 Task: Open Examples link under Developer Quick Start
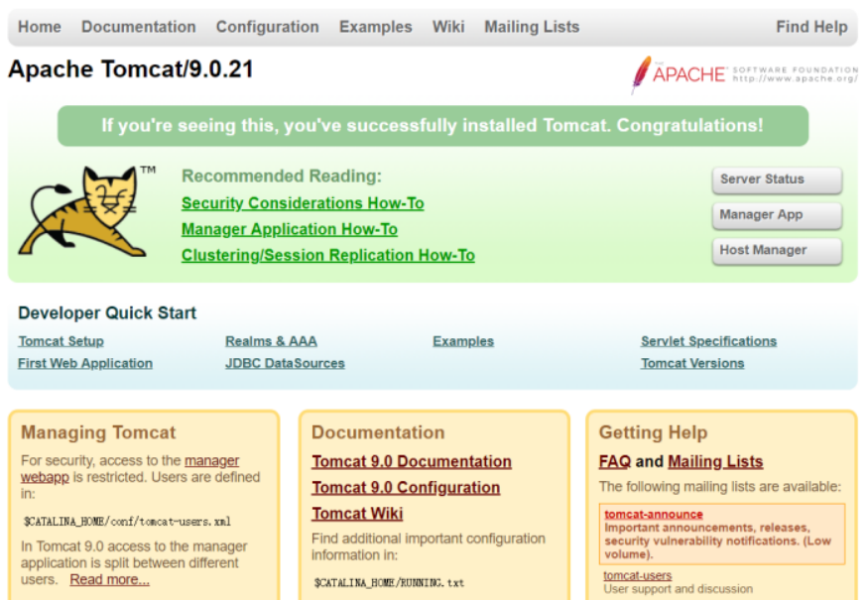click(463, 341)
